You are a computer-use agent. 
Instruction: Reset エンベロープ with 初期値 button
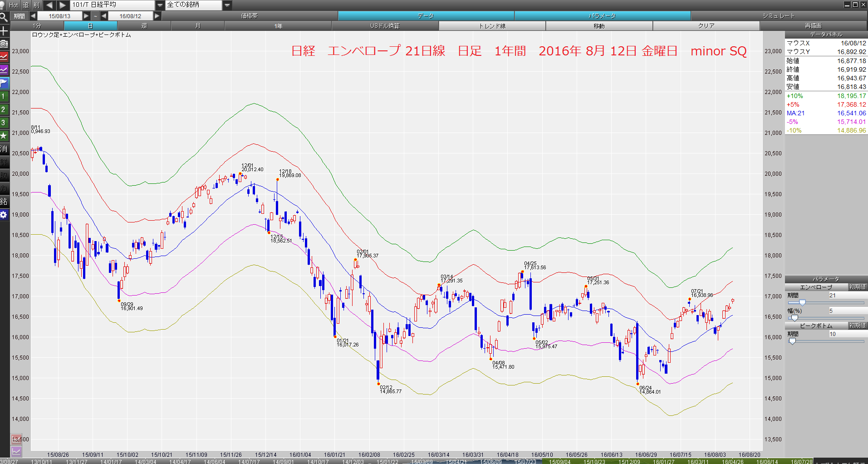point(858,287)
